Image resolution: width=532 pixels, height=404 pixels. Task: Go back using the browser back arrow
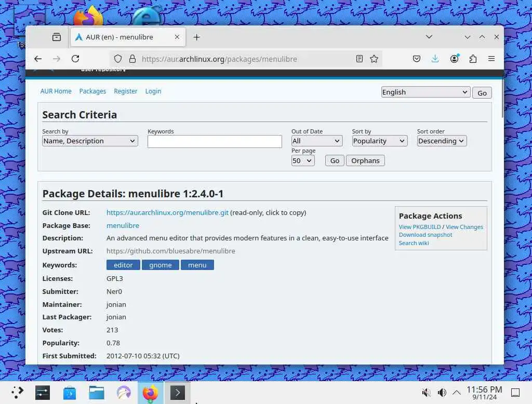[37, 59]
